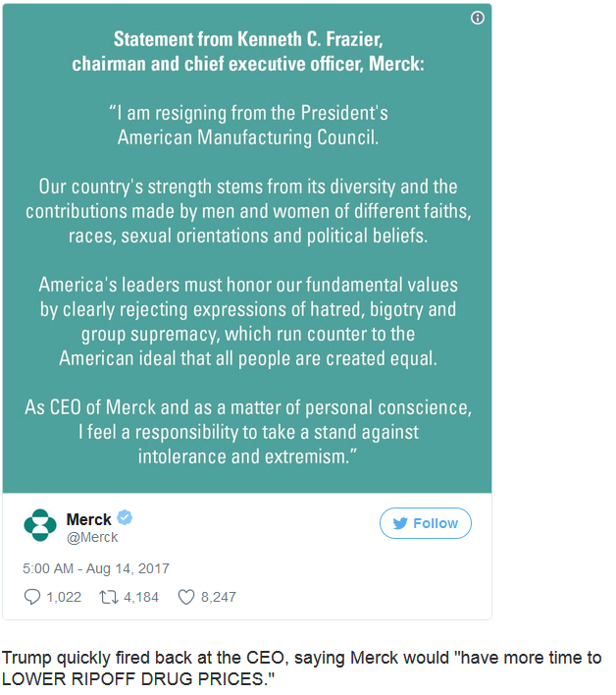
Task: Click the 'Trump quickly fired back' article text
Action: [x=301, y=668]
